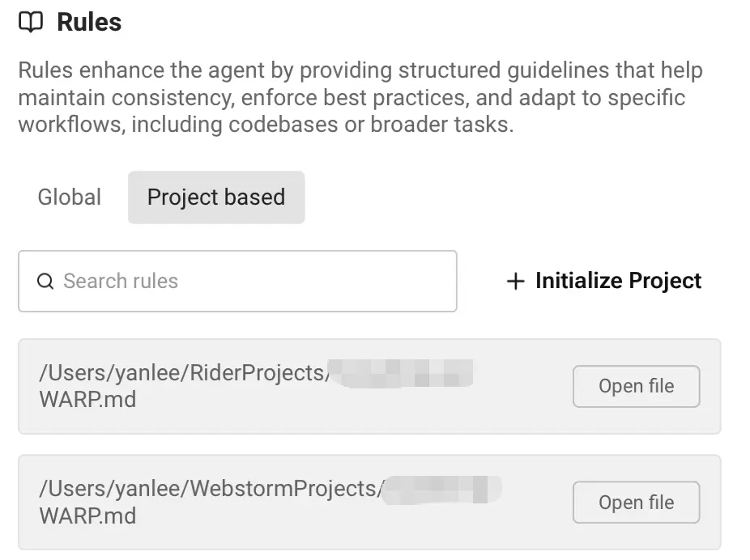Click the Rules section heading
The image size is (750, 560).
coord(89,23)
